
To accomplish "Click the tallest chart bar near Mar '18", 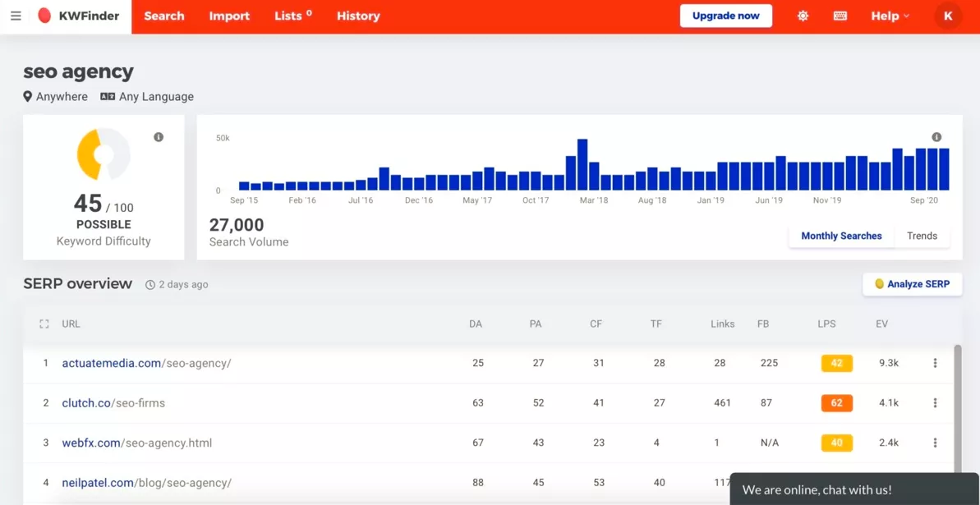I will click(582, 164).
